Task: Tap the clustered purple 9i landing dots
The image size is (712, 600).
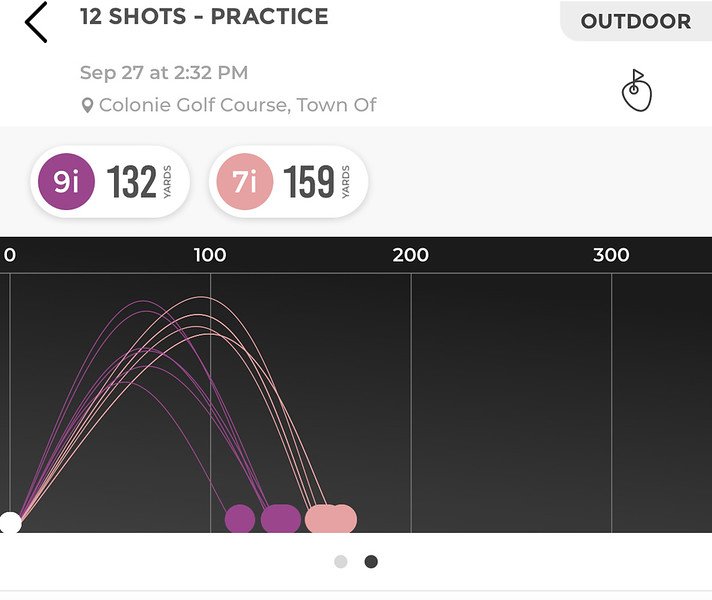Action: [x=281, y=518]
